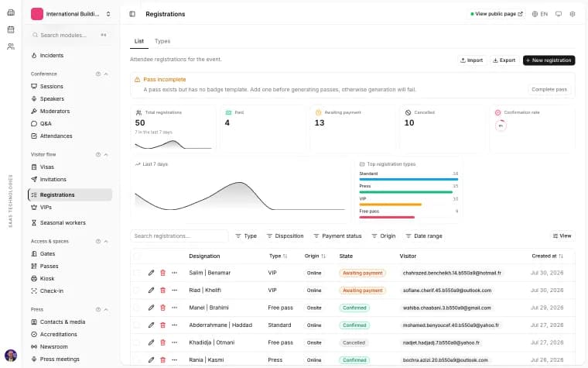Click the Standard registration type progress bar
This screenshot has height=368, width=588.
click(409, 180)
